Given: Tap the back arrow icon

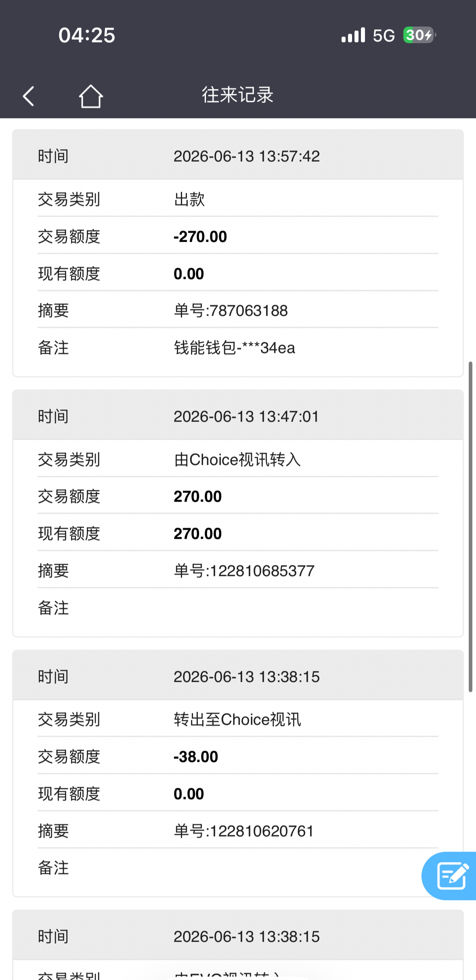Looking at the screenshot, I should click(x=28, y=96).
